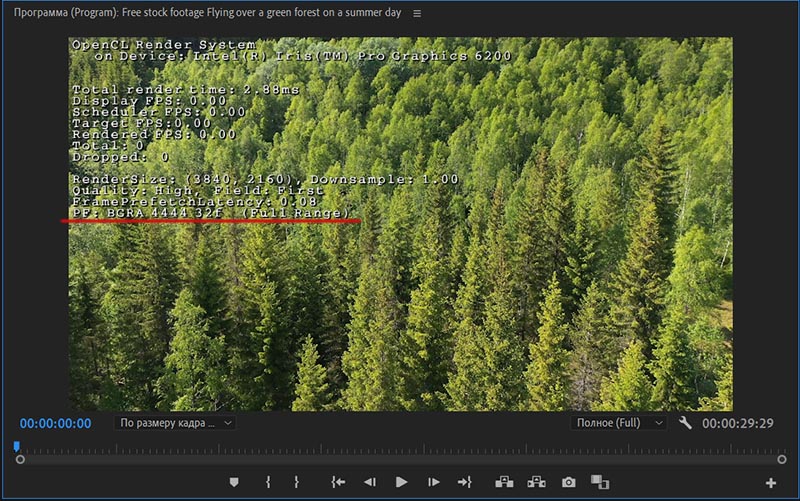
Task: Go to In point
Action: tap(338, 482)
